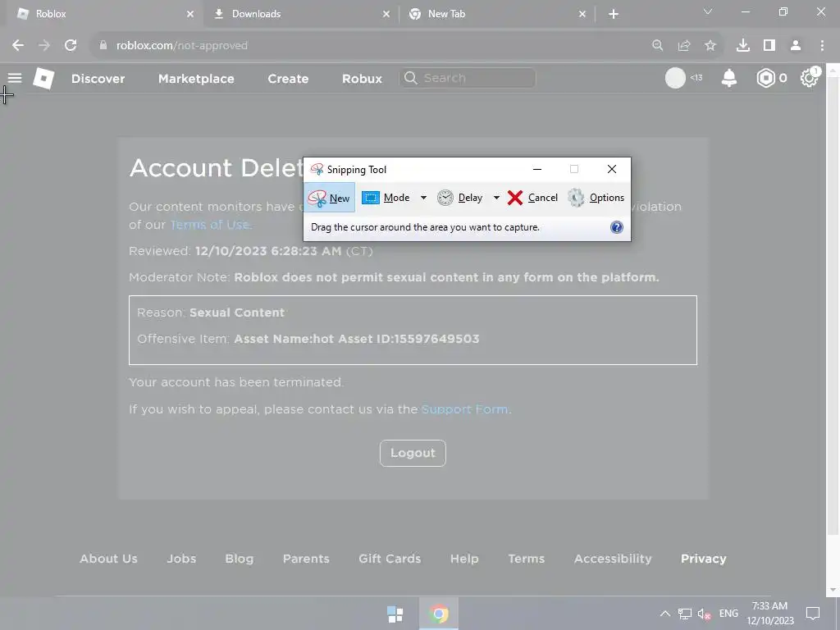
Task: Close the Snipping Tool window
Action: pos(612,169)
